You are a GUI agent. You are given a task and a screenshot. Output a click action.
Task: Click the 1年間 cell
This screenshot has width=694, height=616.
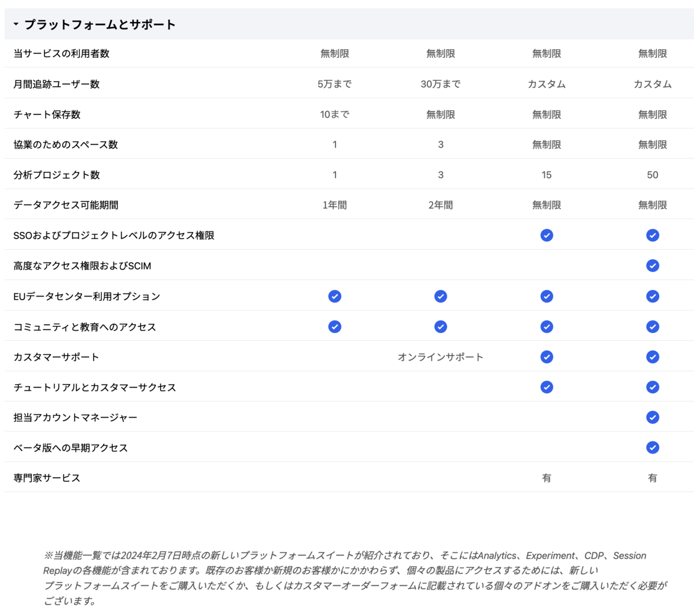click(x=334, y=205)
